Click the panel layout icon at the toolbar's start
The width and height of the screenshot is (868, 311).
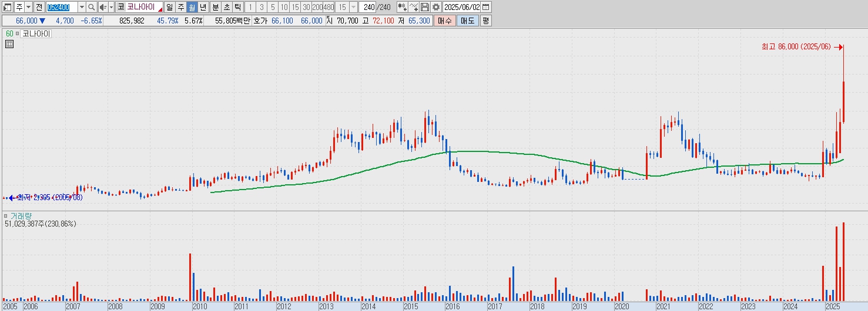(x=8, y=7)
